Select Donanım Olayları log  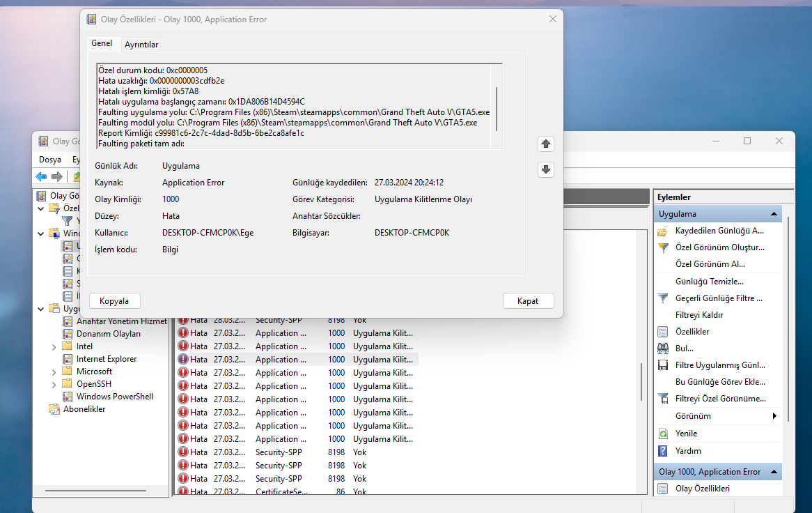point(108,334)
